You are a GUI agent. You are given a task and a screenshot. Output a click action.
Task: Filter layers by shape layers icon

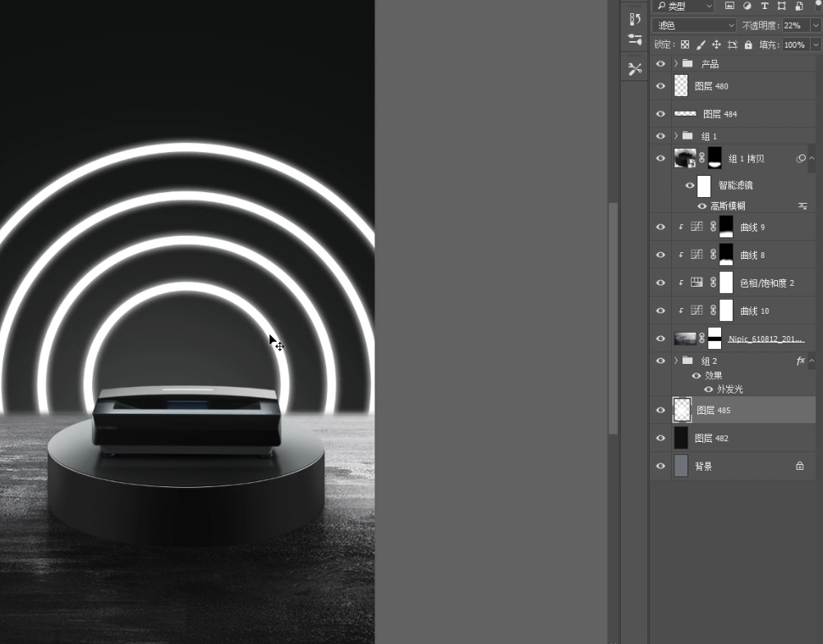point(782,6)
